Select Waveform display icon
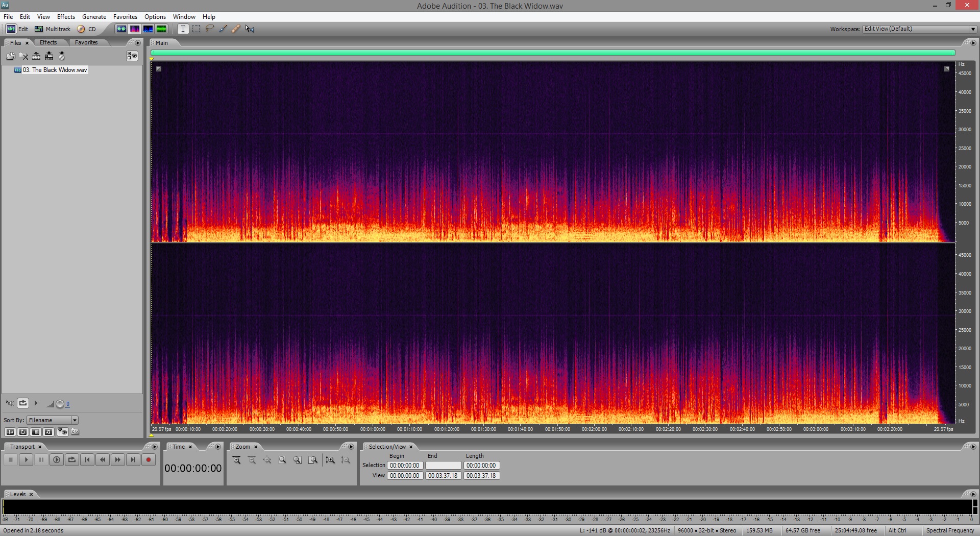This screenshot has width=980, height=536. [x=121, y=29]
